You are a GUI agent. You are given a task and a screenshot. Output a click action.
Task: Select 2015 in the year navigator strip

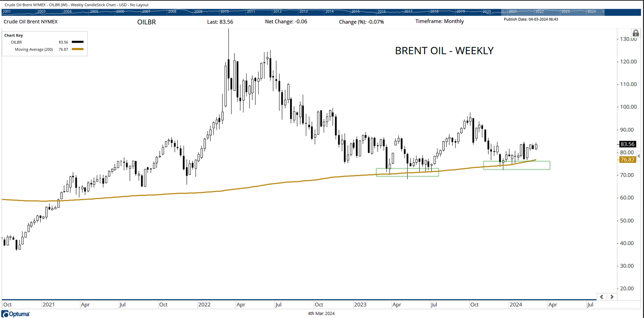pyautogui.click(x=356, y=11)
